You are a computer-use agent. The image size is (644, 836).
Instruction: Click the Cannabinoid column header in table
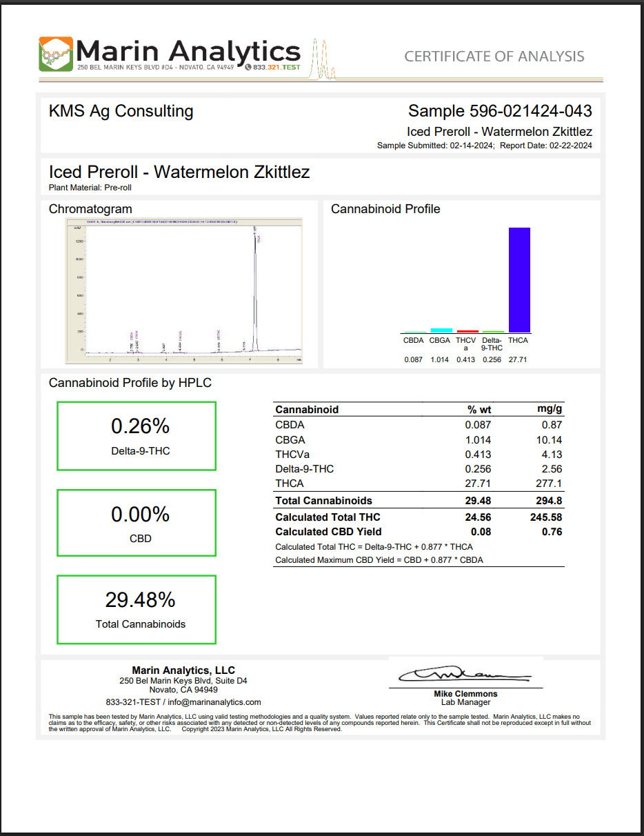307,410
